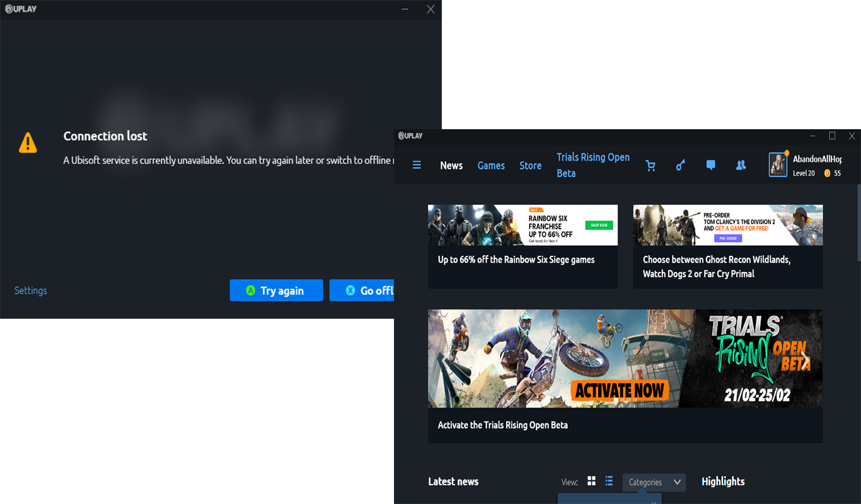Choose the Go offline button
861x504 pixels.
click(362, 290)
